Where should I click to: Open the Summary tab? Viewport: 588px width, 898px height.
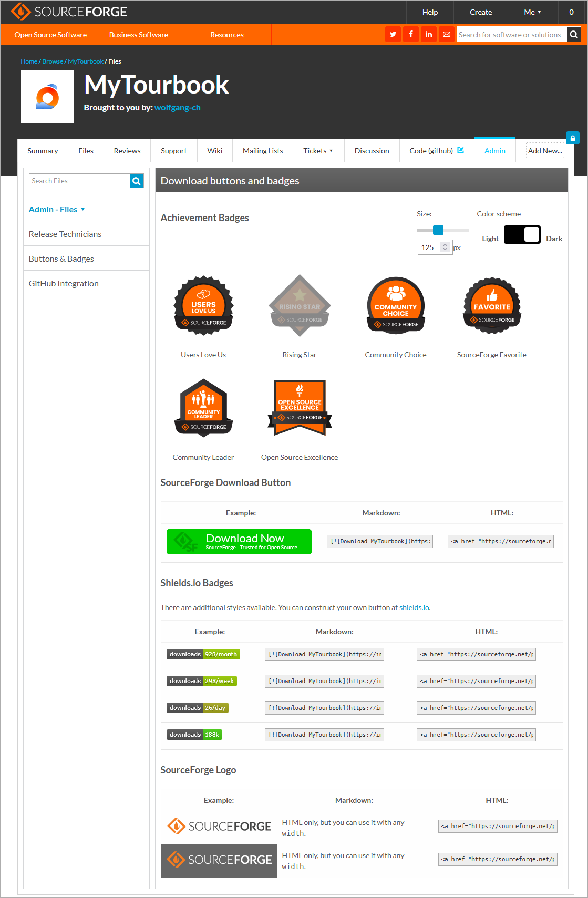43,151
